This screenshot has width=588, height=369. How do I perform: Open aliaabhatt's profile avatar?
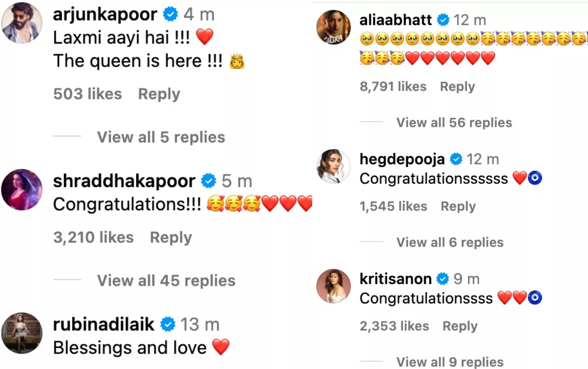[x=334, y=28]
